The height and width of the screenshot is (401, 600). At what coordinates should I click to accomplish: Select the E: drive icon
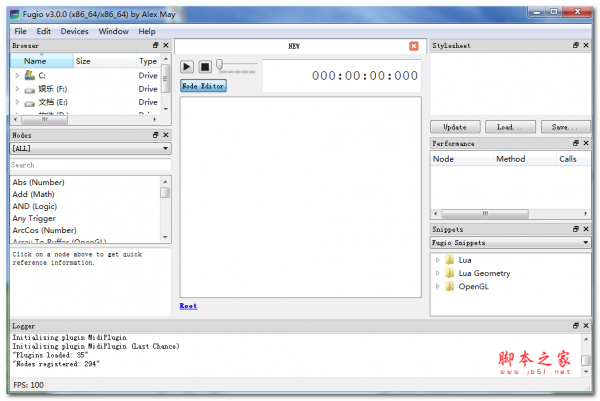(x=30, y=103)
